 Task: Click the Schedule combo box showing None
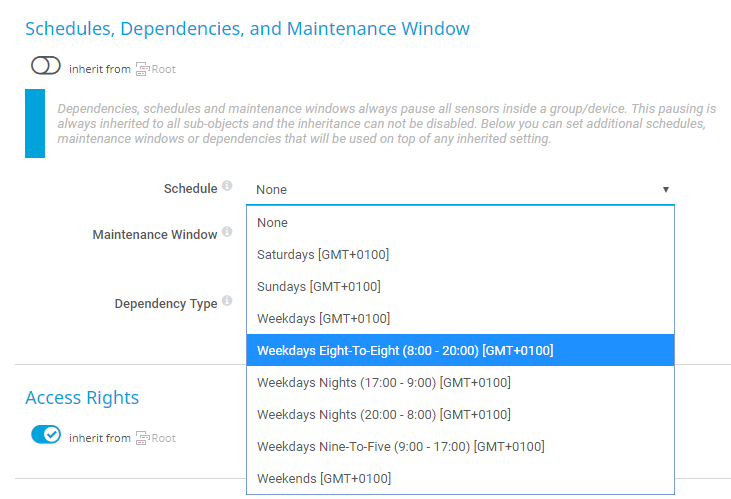(x=460, y=189)
